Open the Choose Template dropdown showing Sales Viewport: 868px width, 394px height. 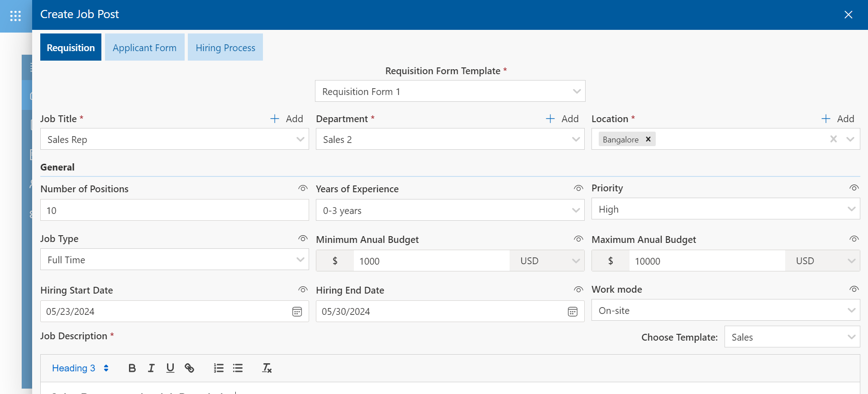coord(792,337)
